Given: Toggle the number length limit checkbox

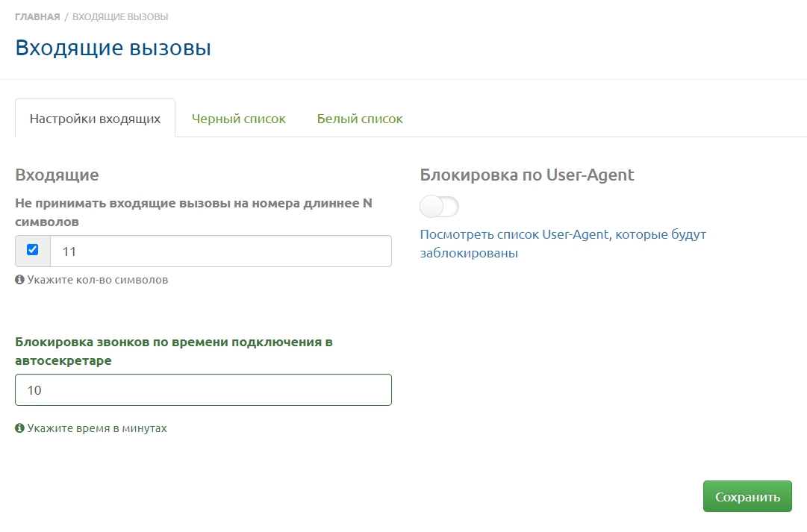Looking at the screenshot, I should 32,251.
